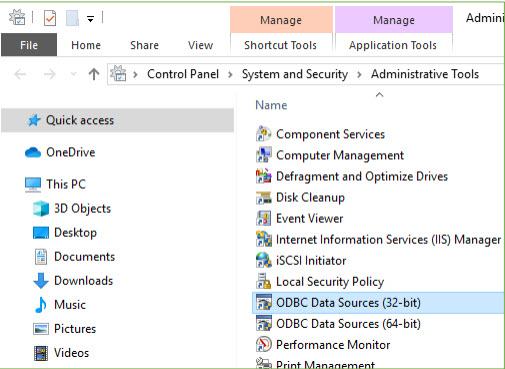Image resolution: width=505 pixels, height=369 pixels.
Task: Select the Performance Monitor icon
Action: 264,344
